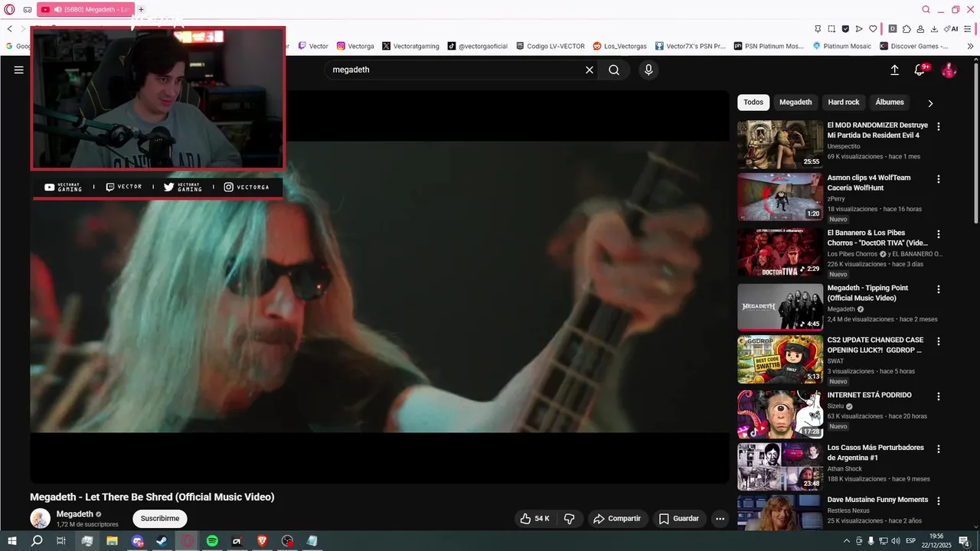Open File Explorer from the taskbar
Viewport: 980px width, 551px height.
tap(112, 541)
